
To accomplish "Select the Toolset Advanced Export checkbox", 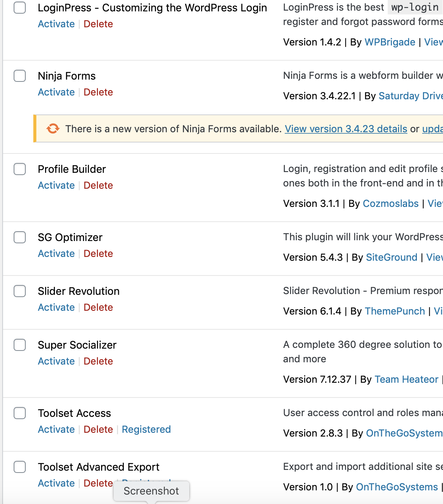I will tap(20, 467).
